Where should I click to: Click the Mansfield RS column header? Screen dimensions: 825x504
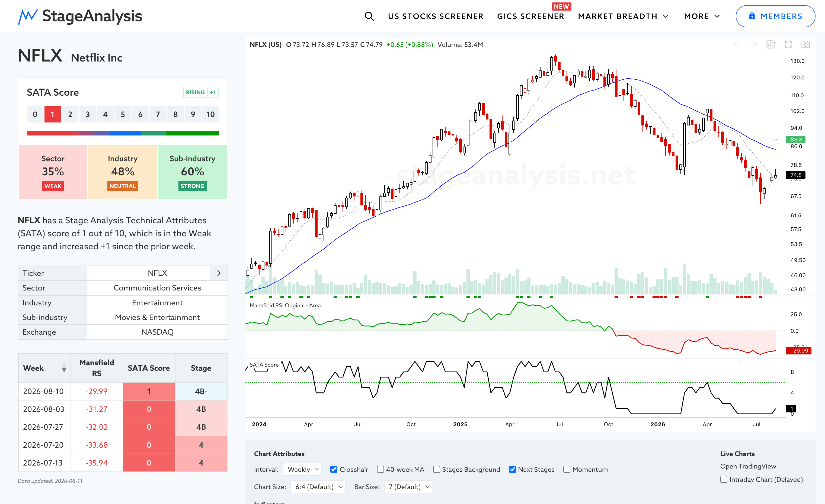pos(97,368)
